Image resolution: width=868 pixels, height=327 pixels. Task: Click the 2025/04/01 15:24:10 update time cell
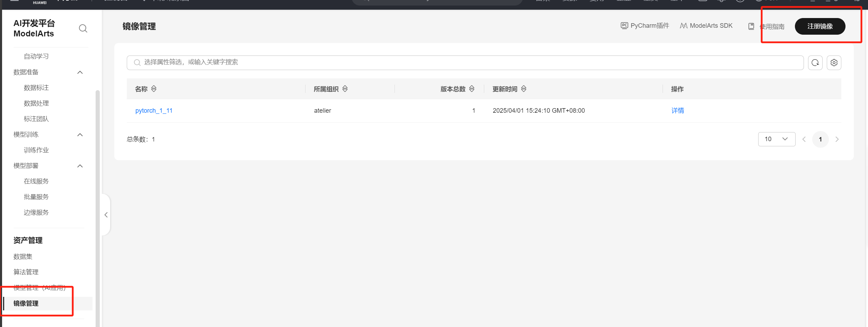pyautogui.click(x=539, y=111)
